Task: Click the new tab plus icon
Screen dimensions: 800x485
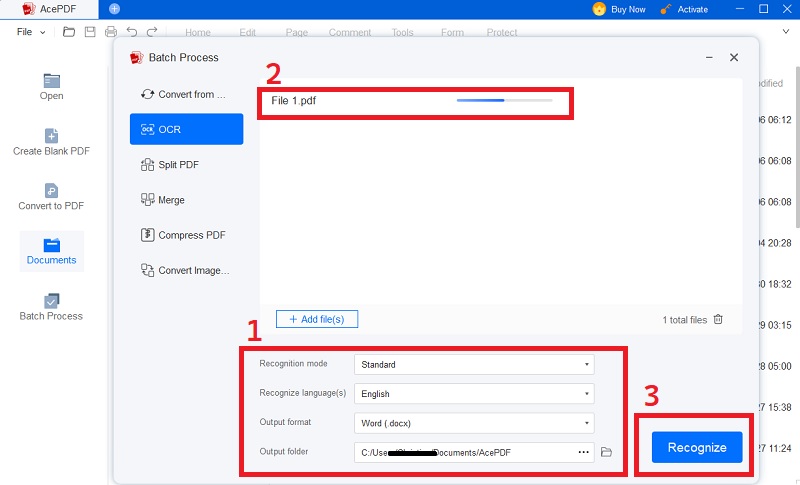Action: click(114, 9)
